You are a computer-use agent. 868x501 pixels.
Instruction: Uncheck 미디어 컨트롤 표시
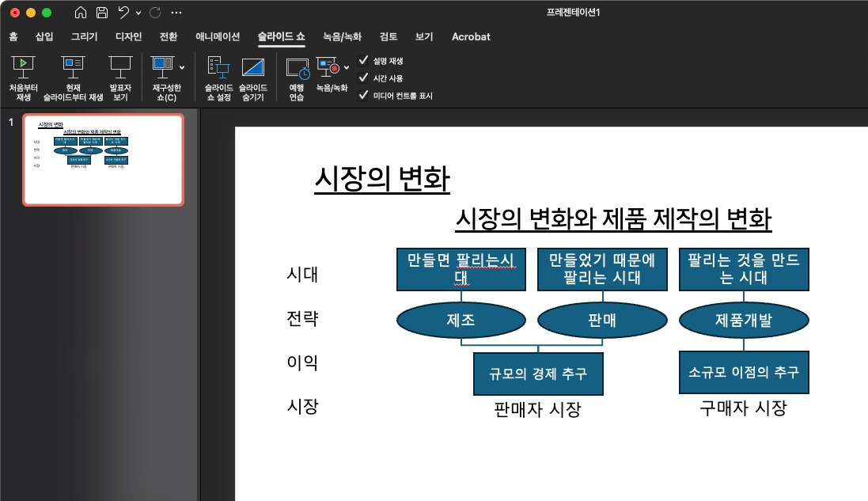click(364, 95)
